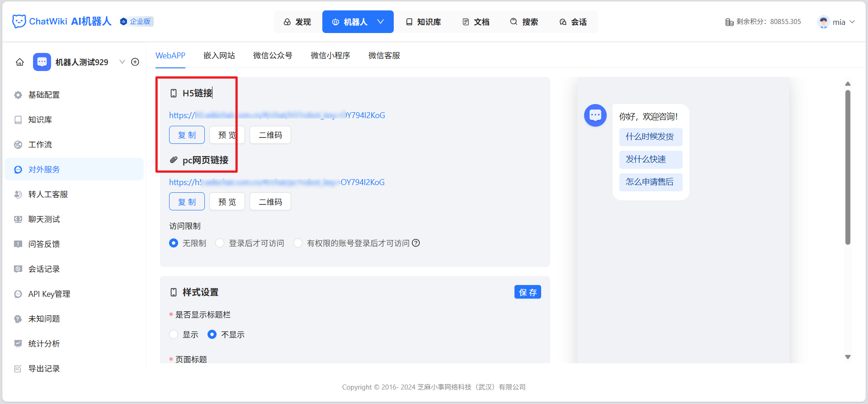Open 转人工客服 in sidebar

[74, 194]
